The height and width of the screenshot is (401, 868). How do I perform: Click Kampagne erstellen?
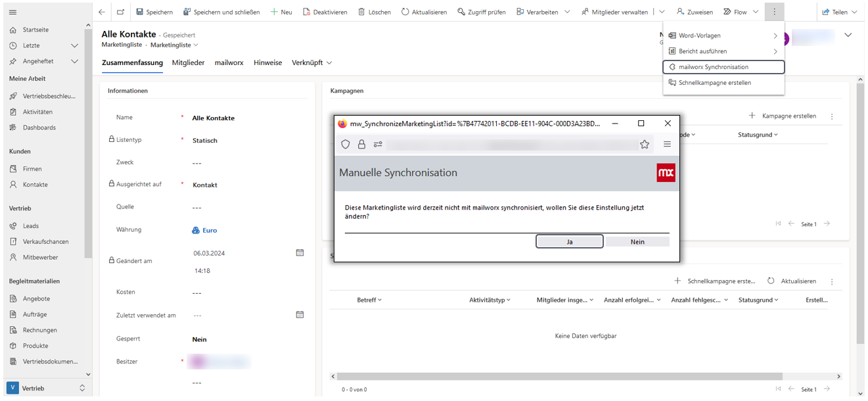click(x=783, y=116)
